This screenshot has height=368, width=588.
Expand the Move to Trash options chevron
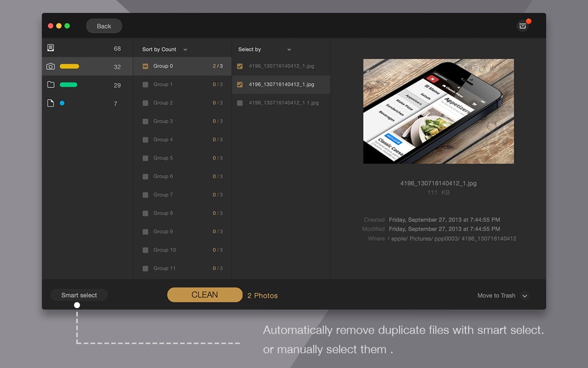click(525, 296)
